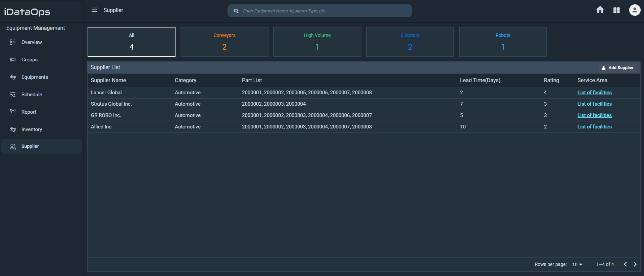Click the Schedule sidebar icon

coord(13,95)
